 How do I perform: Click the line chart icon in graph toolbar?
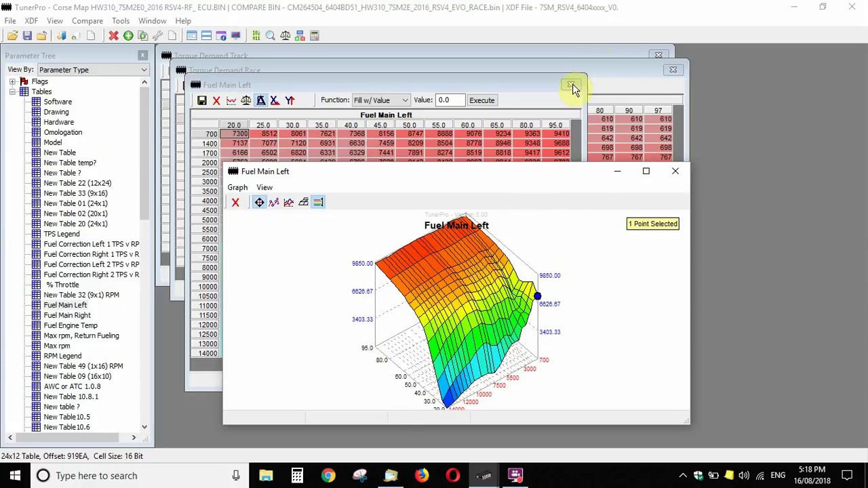tap(289, 202)
